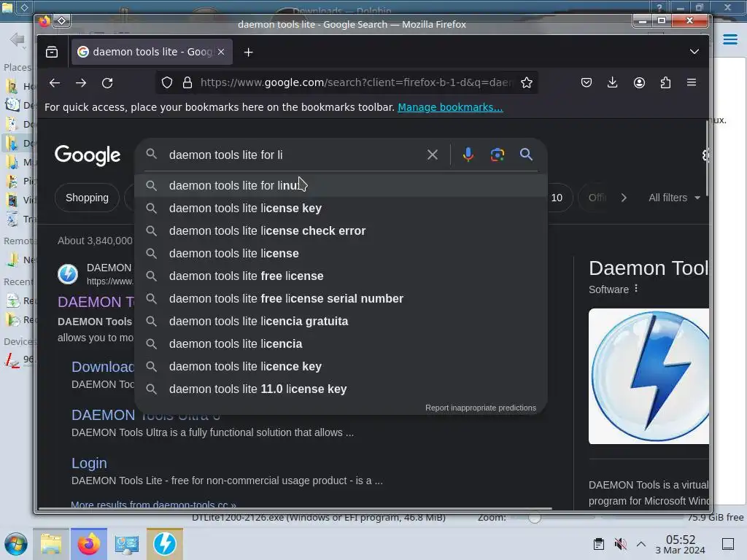This screenshot has height=560, width=747.
Task: Open Daemon Tools knowledge panel options dots
Action: coord(636,289)
